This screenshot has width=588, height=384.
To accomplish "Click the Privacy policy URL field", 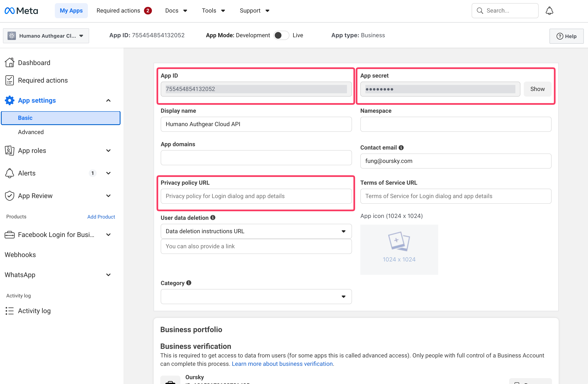I will (256, 196).
